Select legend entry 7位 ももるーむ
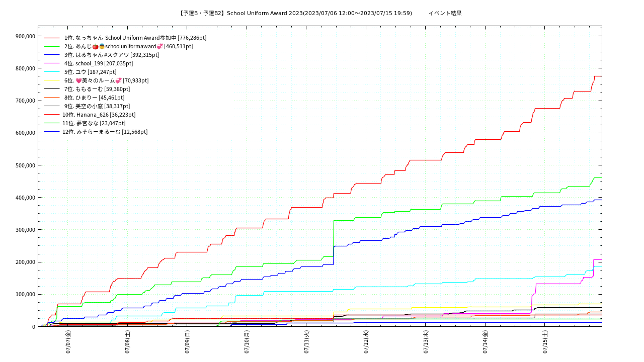Screen dimensions: 644x362 coord(97,89)
